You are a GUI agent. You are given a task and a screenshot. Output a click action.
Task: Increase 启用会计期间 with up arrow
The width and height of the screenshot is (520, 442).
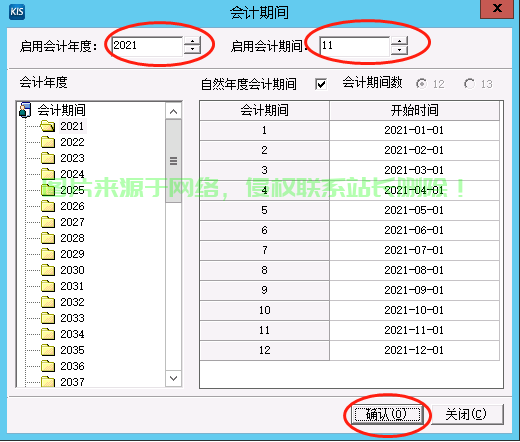click(399, 41)
